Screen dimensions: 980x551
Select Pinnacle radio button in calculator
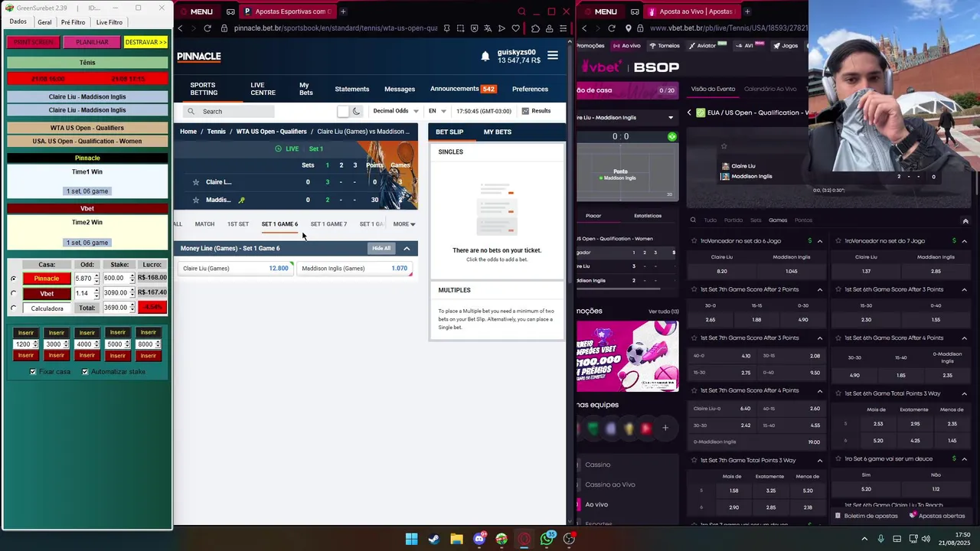tap(13, 279)
